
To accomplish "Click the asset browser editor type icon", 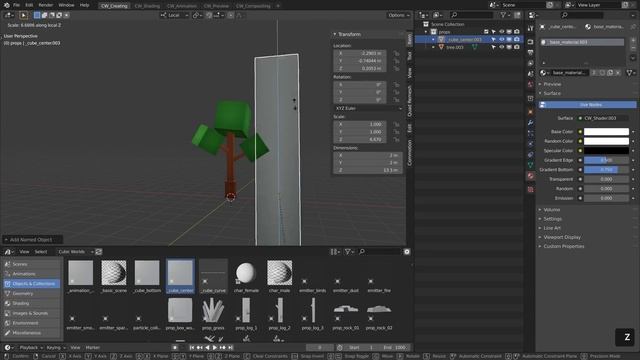I will 8,252.
